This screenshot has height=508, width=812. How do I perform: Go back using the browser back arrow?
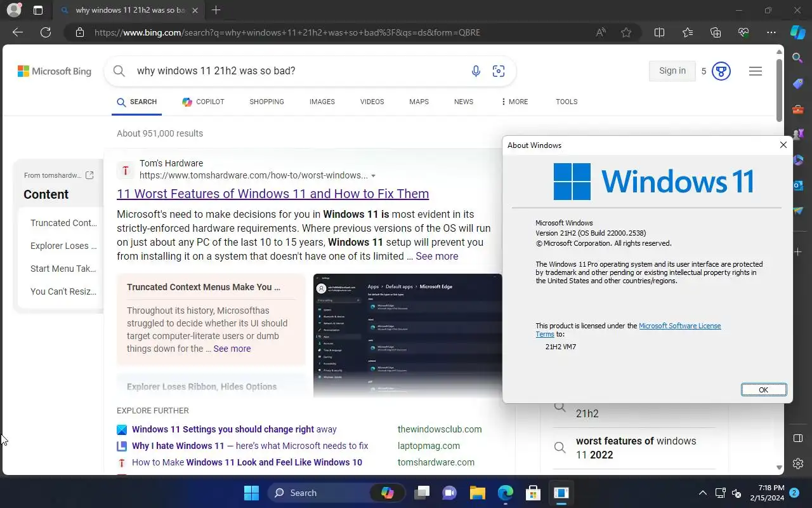click(18, 32)
